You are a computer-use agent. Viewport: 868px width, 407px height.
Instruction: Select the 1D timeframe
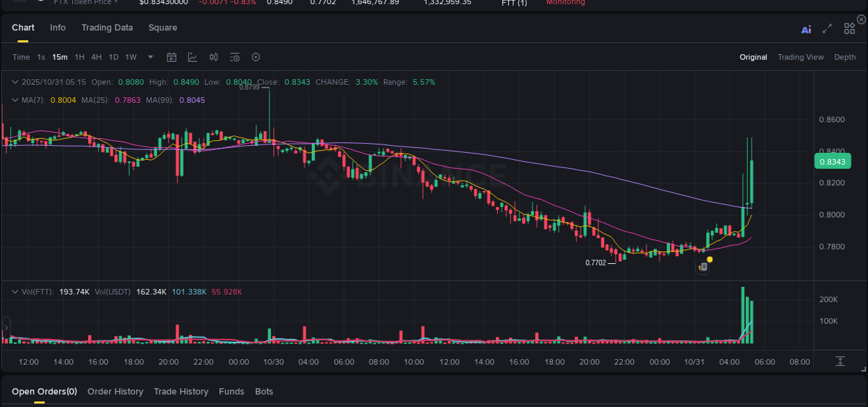(113, 57)
